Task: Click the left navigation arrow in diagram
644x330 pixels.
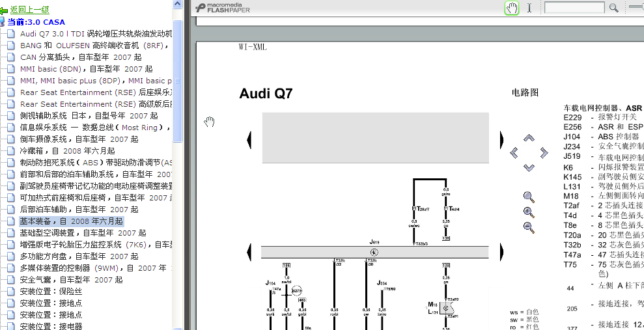Action: pos(514,153)
